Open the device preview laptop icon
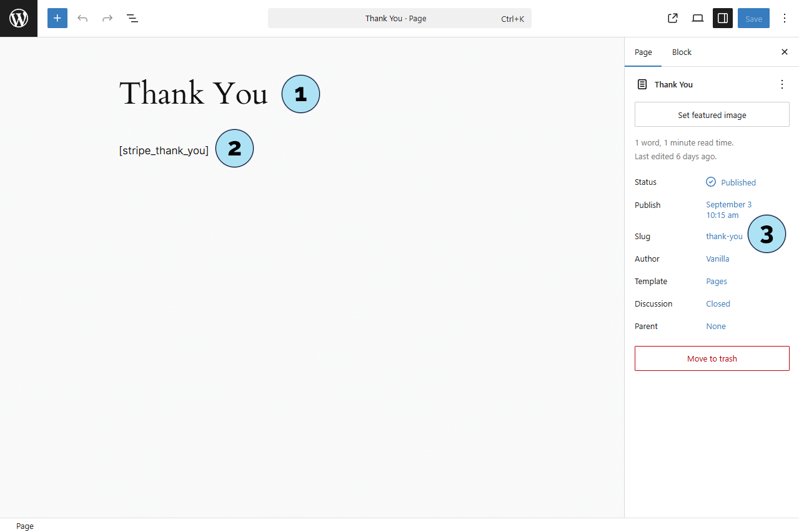The height and width of the screenshot is (532, 799). tap(698, 19)
